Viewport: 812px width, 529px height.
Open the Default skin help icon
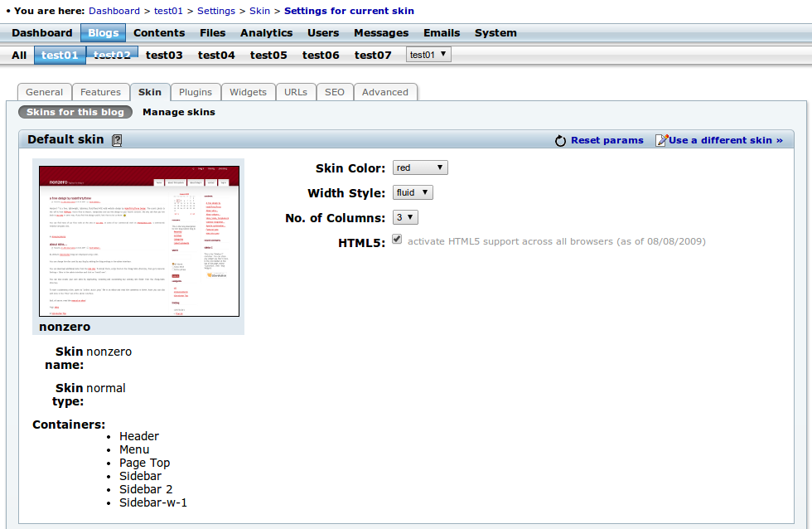click(117, 140)
